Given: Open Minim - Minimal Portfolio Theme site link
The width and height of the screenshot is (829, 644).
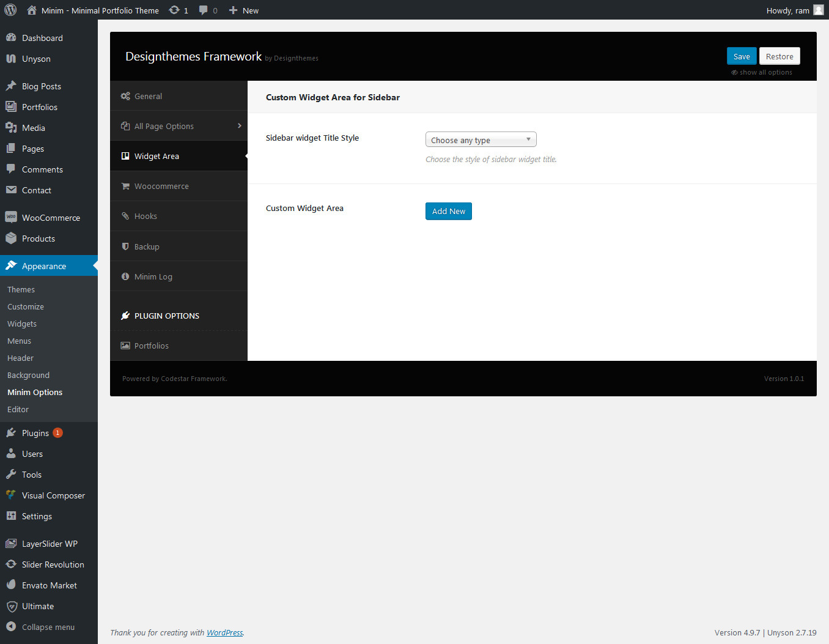Looking at the screenshot, I should point(100,10).
